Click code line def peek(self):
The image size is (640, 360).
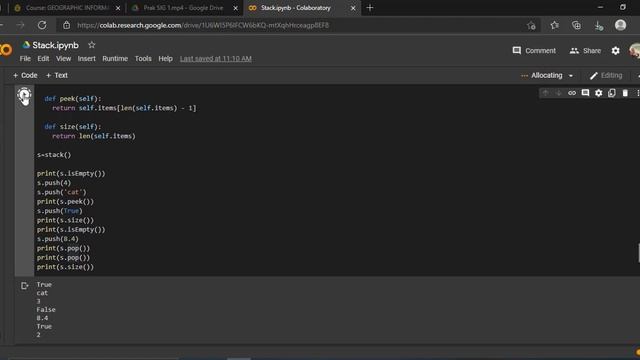click(x=73, y=99)
